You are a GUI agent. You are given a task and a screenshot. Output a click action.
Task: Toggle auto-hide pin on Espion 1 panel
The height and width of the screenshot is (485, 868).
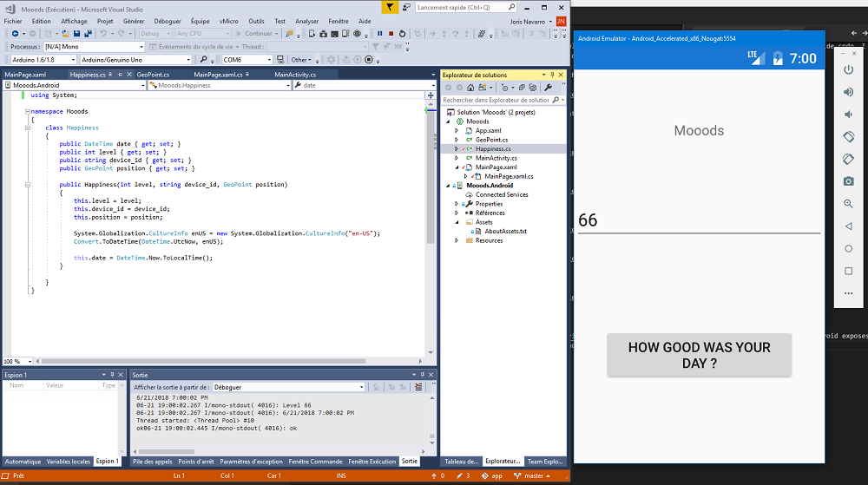tap(112, 375)
